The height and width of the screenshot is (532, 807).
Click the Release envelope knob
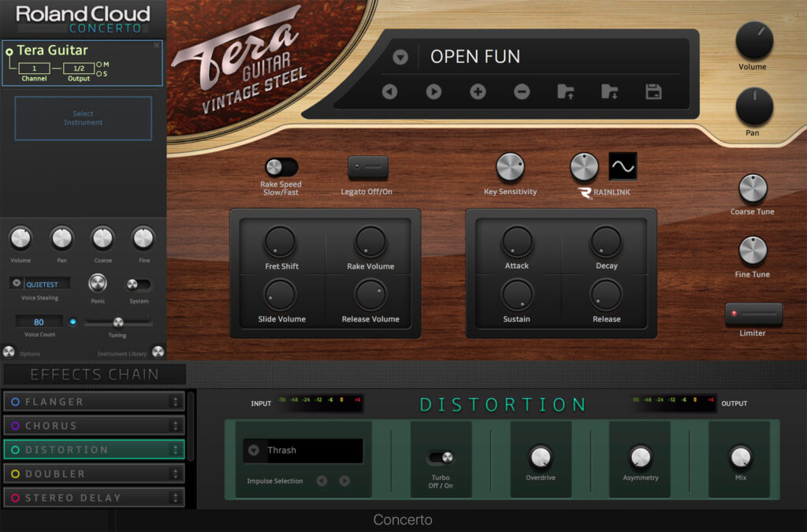pyautogui.click(x=606, y=295)
